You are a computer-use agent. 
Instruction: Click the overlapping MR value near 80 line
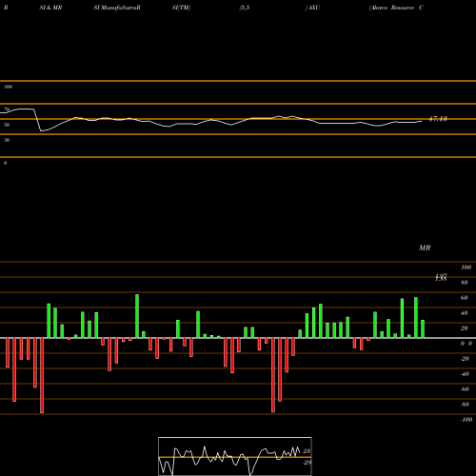click(x=441, y=277)
